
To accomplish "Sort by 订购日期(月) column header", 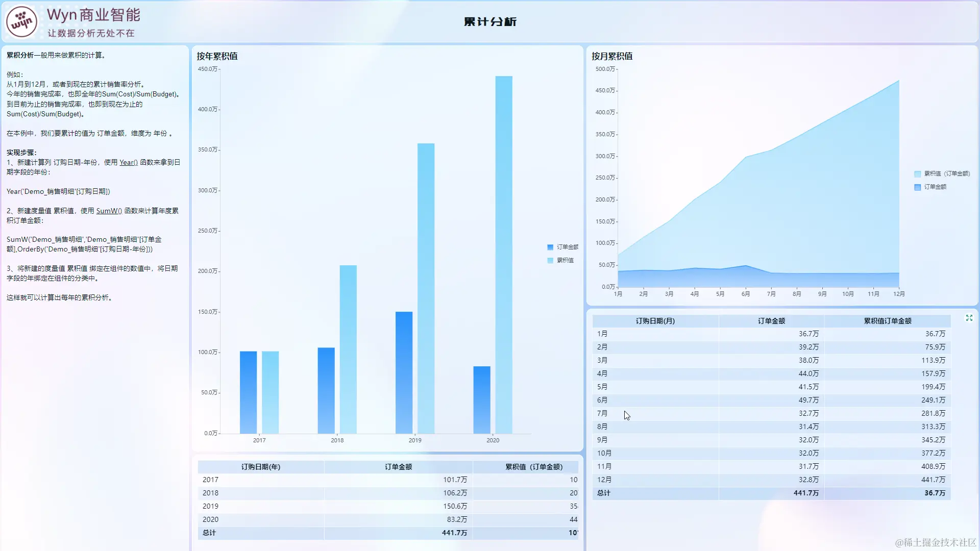I will [x=655, y=321].
